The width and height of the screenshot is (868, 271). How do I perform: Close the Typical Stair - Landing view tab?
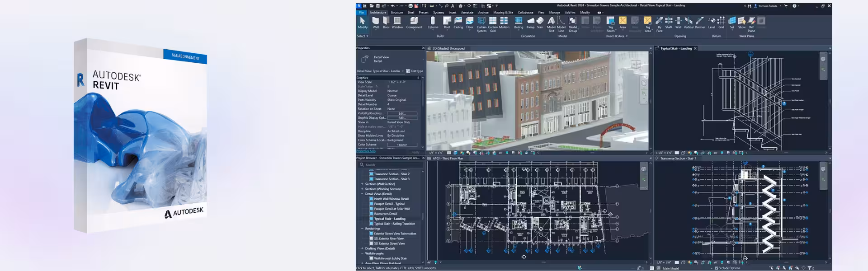click(x=695, y=48)
